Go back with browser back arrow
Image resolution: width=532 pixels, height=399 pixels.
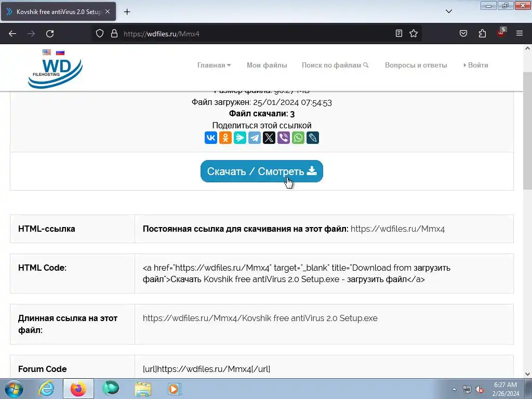pos(12,34)
